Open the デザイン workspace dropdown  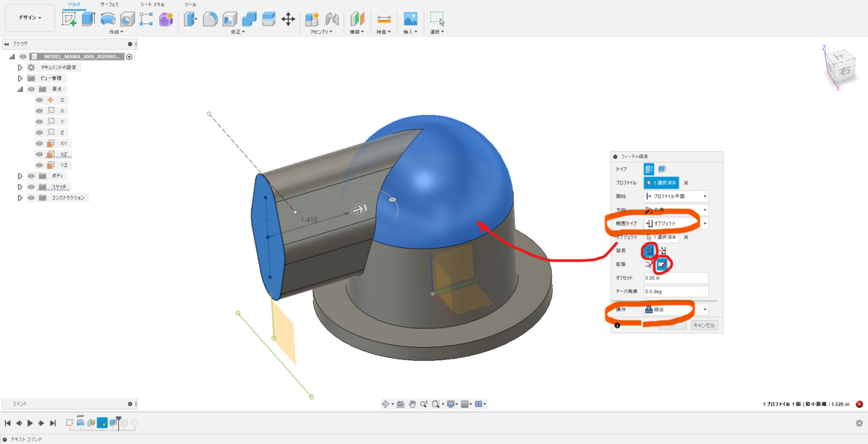click(30, 17)
